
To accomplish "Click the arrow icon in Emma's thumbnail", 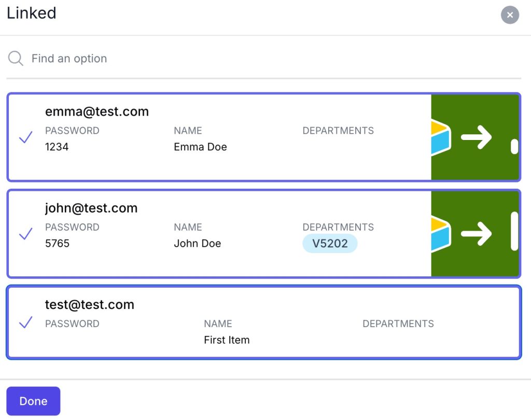I will coord(476,138).
